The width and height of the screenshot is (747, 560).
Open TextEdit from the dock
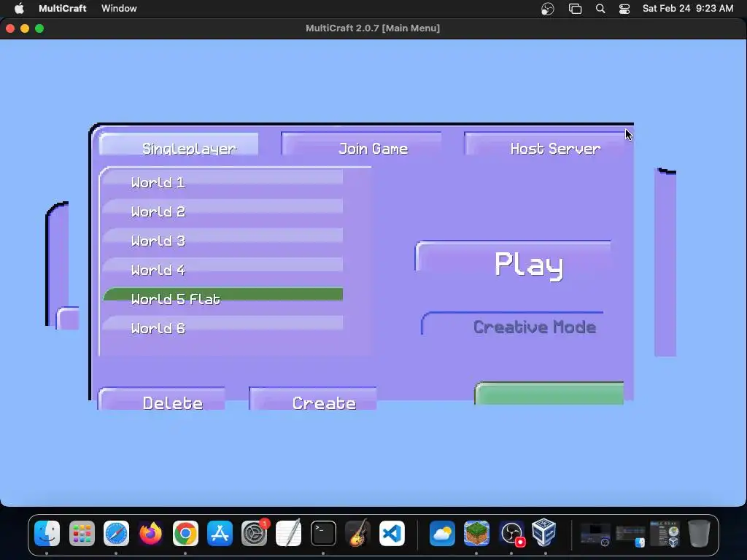(289, 533)
